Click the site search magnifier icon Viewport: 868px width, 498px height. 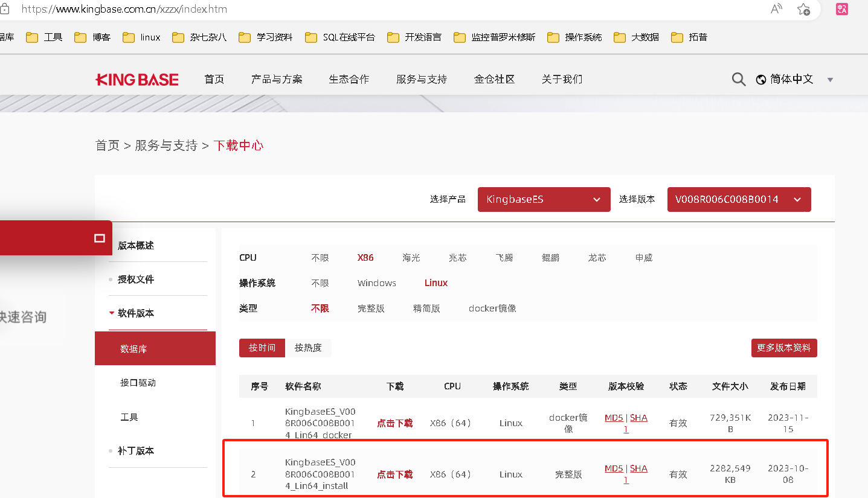[x=738, y=80]
